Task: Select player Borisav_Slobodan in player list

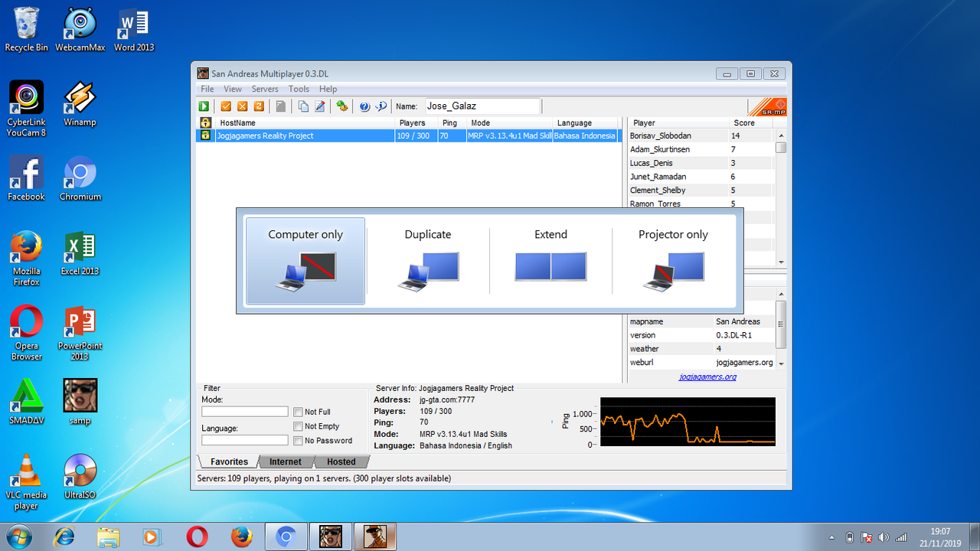Action: coord(701,135)
